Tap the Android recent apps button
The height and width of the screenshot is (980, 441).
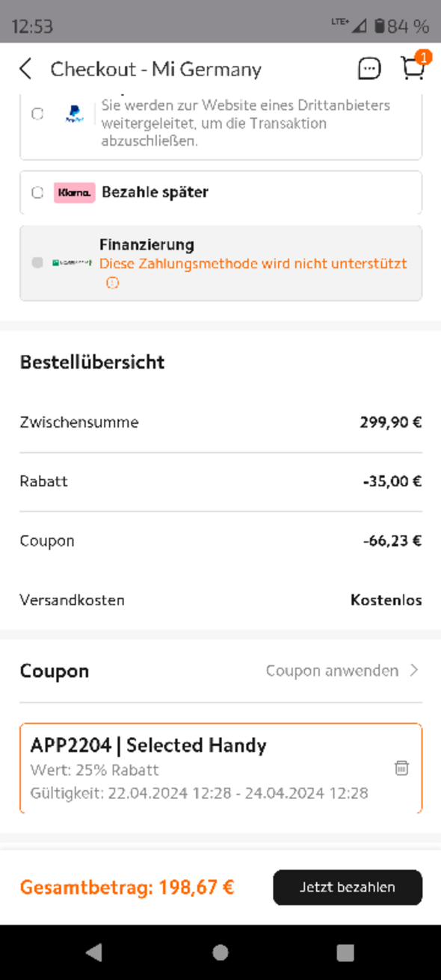345,952
